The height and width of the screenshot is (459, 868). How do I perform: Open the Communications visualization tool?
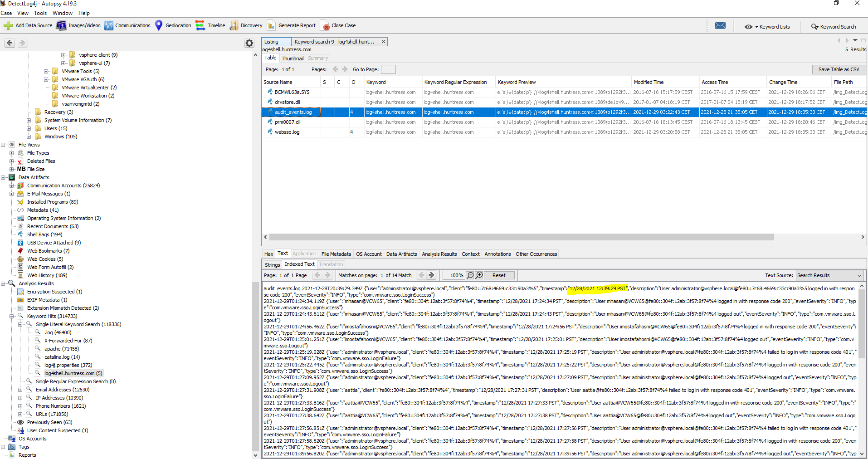point(109,25)
